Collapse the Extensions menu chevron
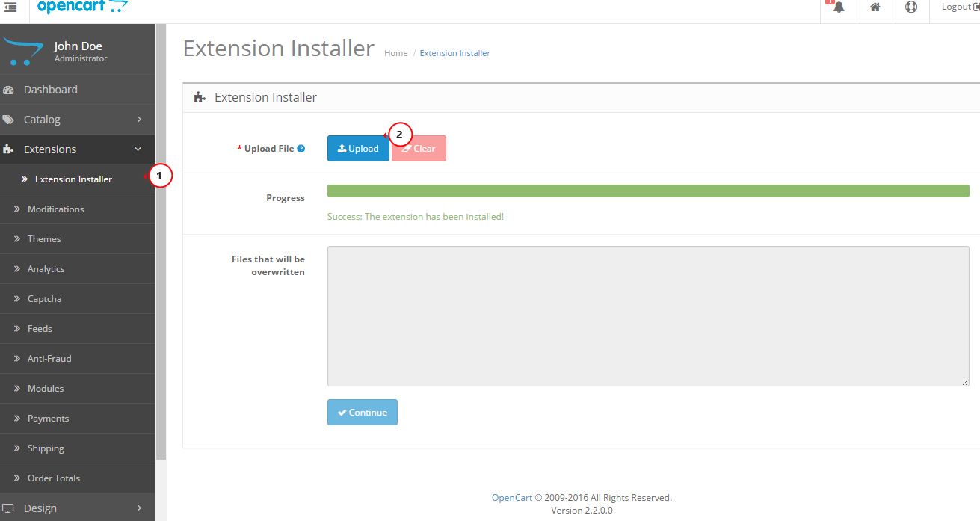The image size is (980, 521). [138, 149]
